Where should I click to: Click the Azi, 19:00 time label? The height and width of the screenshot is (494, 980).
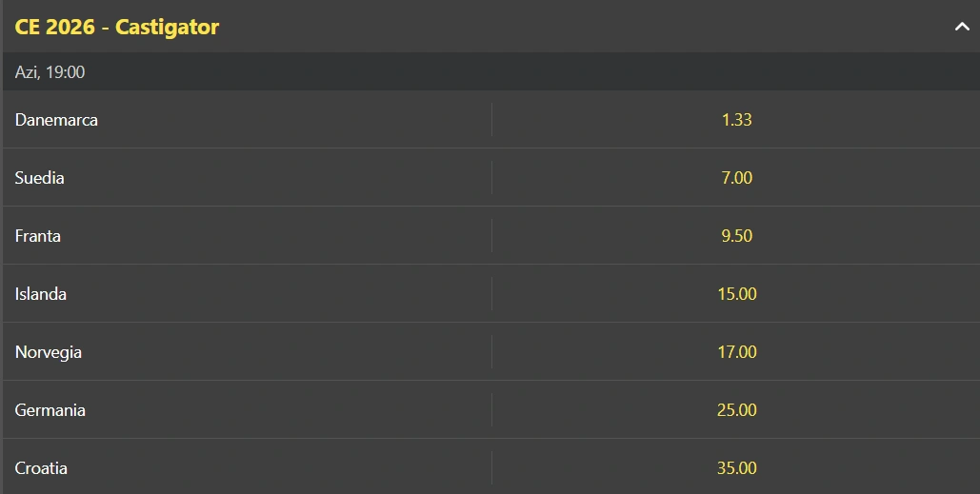tap(50, 72)
